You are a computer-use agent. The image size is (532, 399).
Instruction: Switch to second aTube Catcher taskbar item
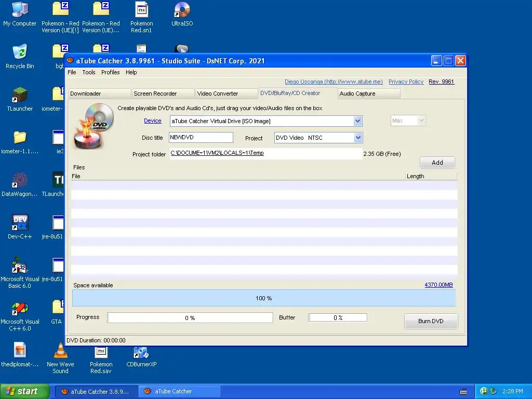[180, 392]
